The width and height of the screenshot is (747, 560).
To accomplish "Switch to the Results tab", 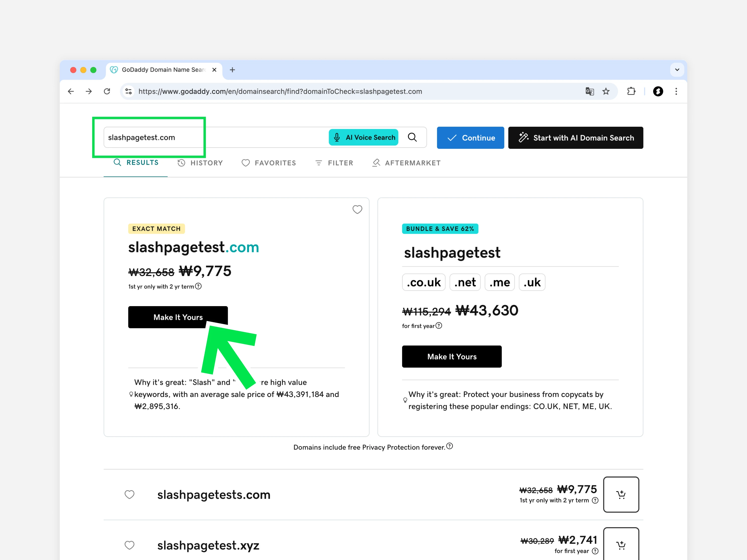I will [x=136, y=163].
